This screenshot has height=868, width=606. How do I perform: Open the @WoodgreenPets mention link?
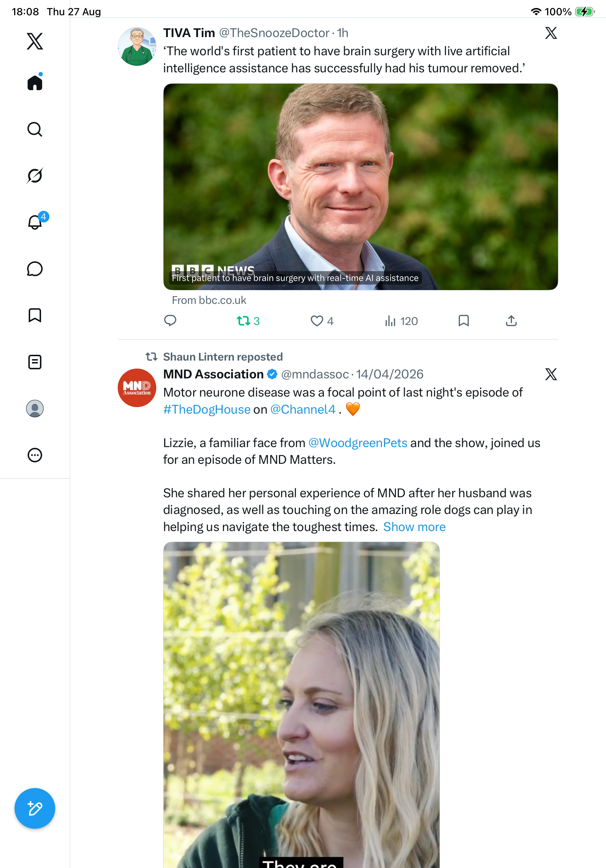(358, 443)
